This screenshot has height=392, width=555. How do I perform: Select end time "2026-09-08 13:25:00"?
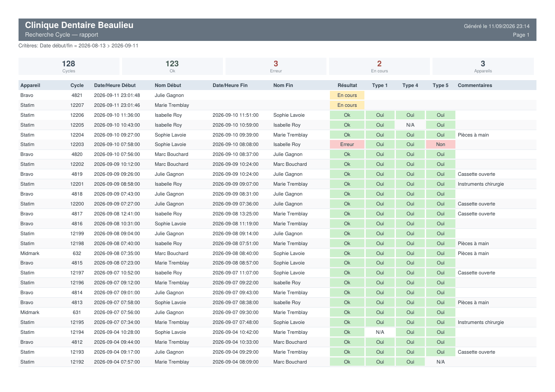coord(235,214)
